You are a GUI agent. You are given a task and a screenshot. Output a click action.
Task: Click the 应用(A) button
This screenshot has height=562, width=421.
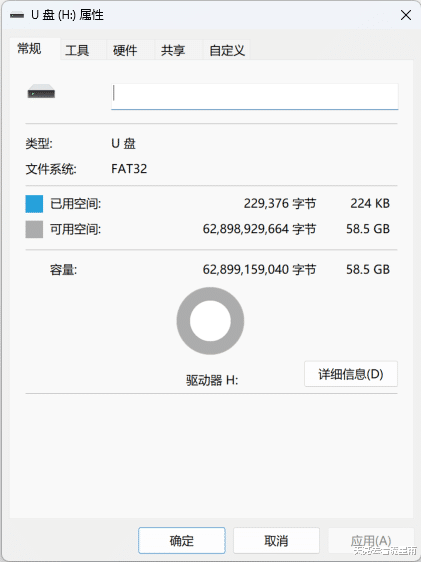[371, 540]
